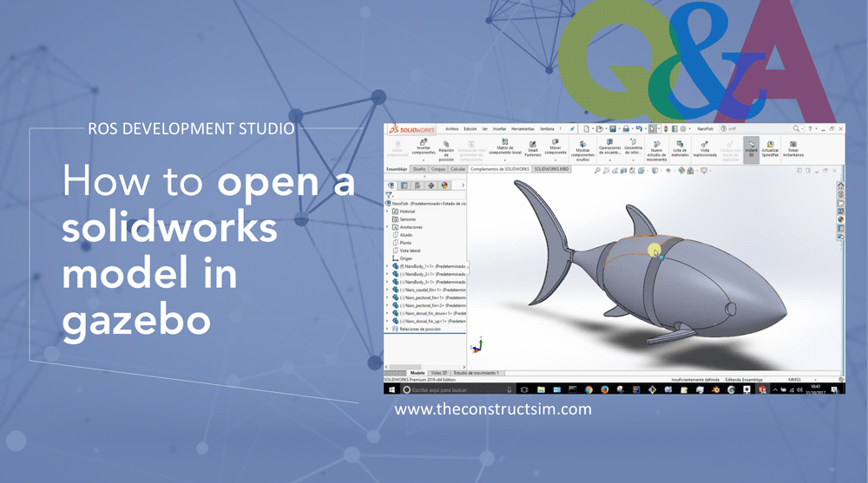Image resolution: width=868 pixels, height=483 pixels.
Task: Click the tree filter funnel icon
Action: (x=389, y=195)
